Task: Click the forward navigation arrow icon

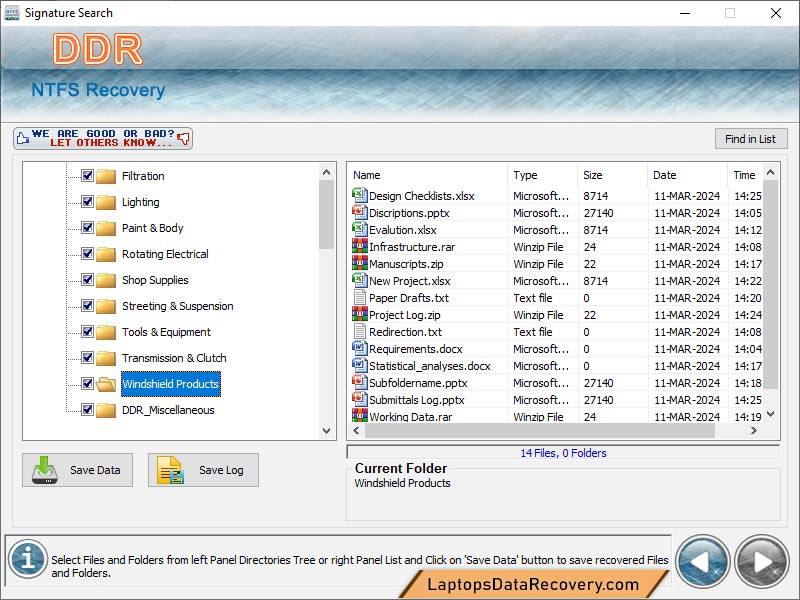Action: click(x=760, y=562)
